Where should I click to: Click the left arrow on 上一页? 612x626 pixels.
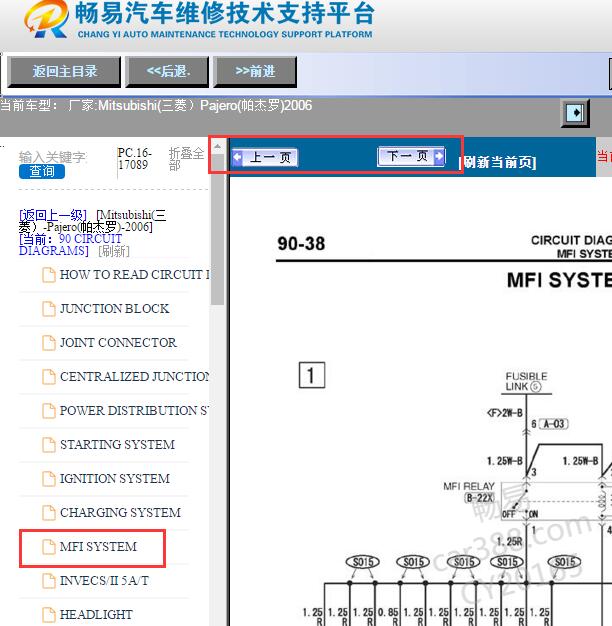[237, 157]
